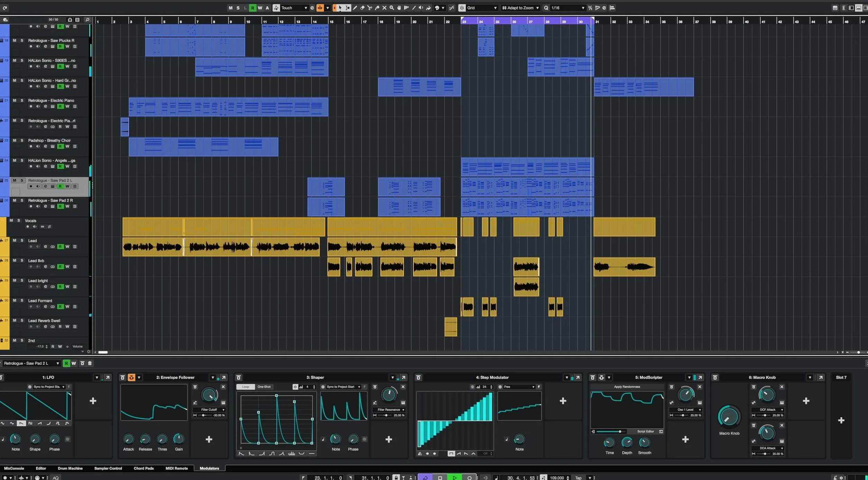Image resolution: width=868 pixels, height=480 pixels.
Task: Mute the Padshop - Breathy Choir track
Action: 14,140
